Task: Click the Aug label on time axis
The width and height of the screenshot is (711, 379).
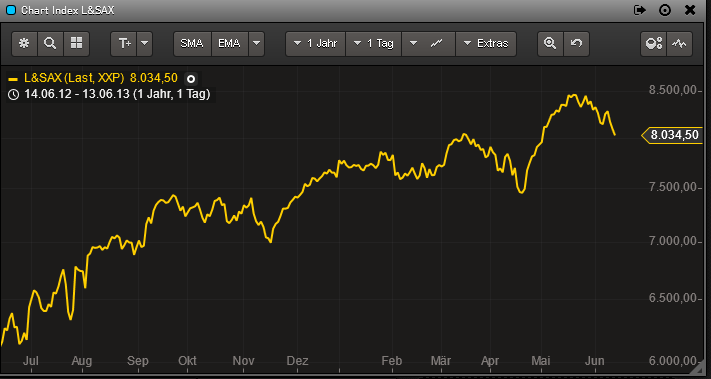Action: pos(82,361)
